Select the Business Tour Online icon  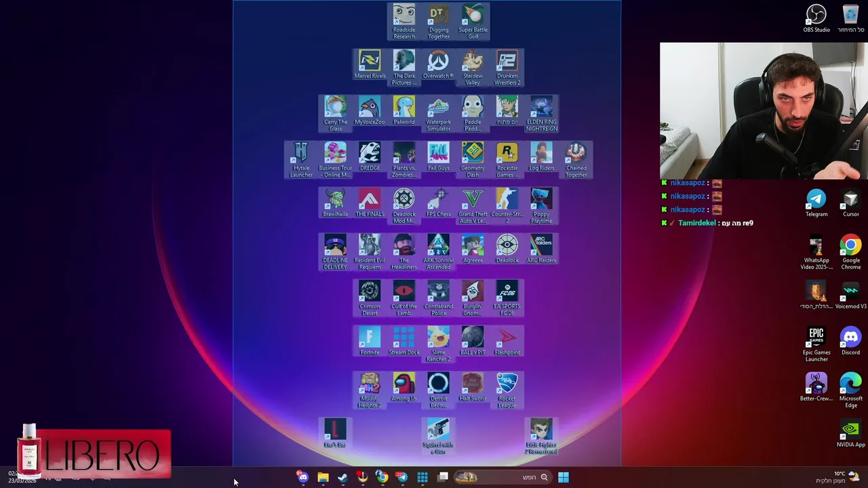[335, 160]
